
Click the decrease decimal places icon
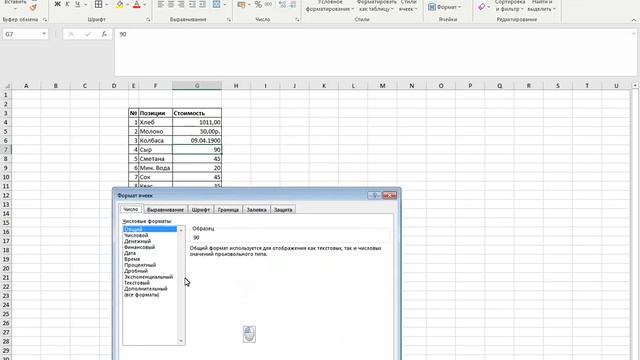tap(292, 4)
